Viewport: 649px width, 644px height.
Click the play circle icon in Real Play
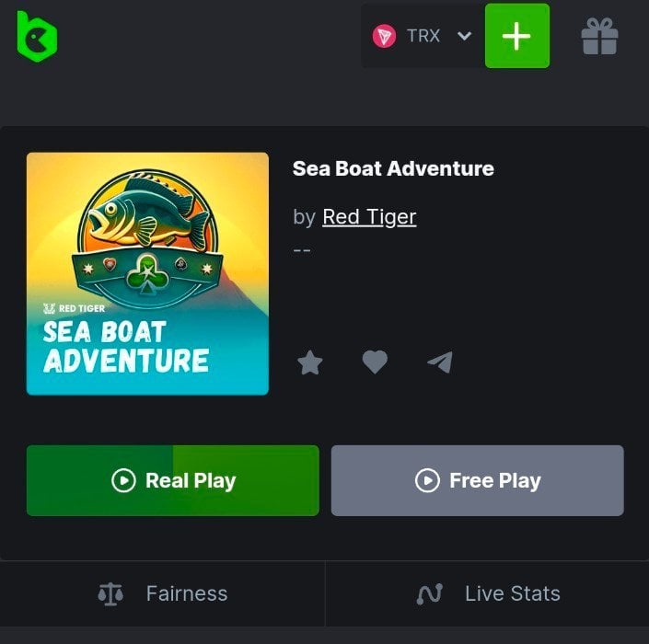click(x=123, y=480)
